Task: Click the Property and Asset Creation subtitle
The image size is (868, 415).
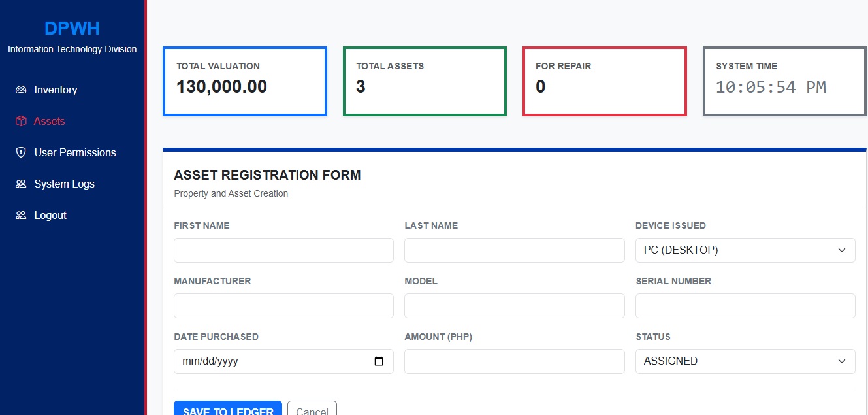Action: tap(231, 193)
